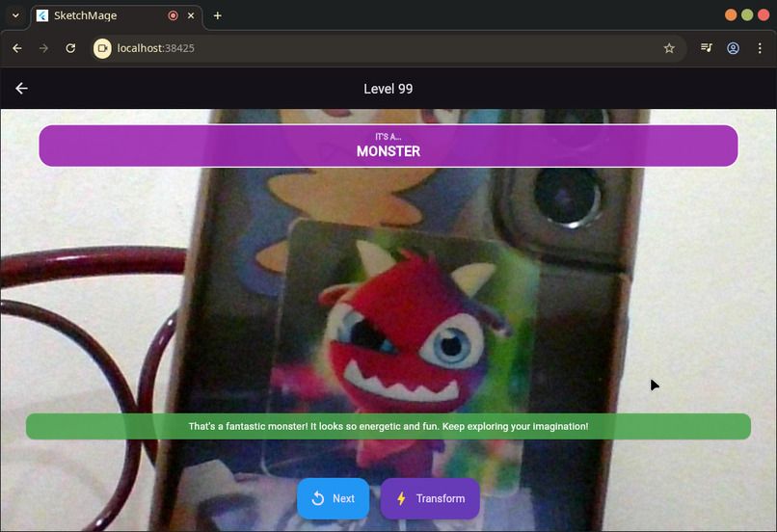Close the SketchMage tab
777x532 pixels.
191,15
